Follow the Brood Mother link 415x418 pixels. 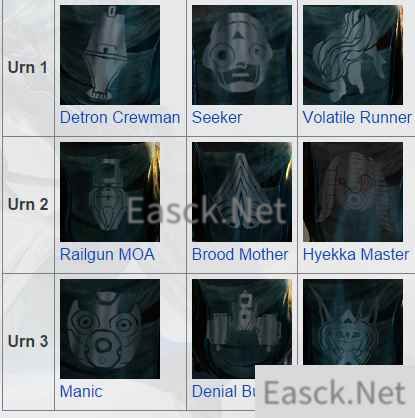pyautogui.click(x=240, y=255)
